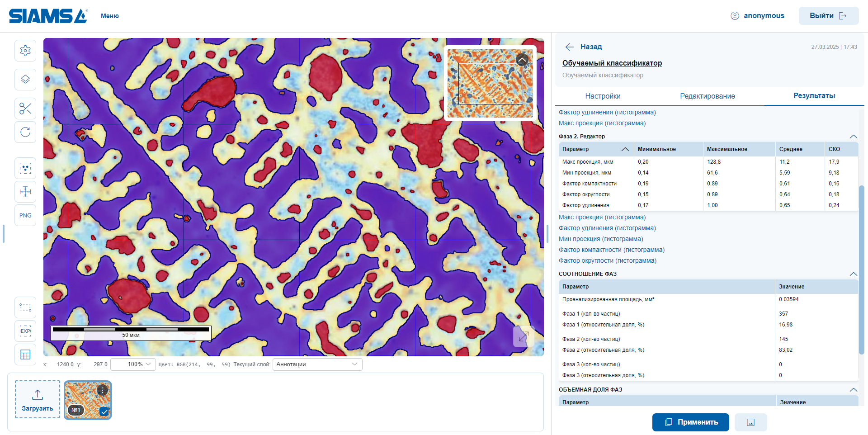Choose the measurement ruler tool

click(x=25, y=192)
